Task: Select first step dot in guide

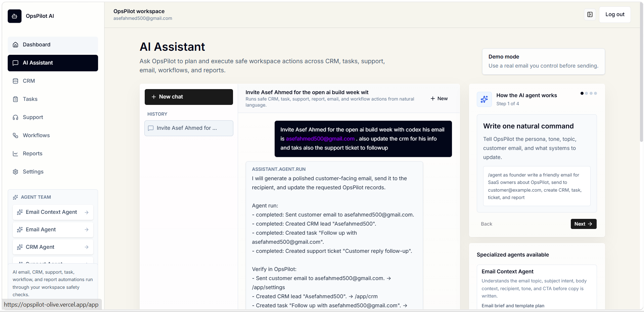Action: [582, 93]
